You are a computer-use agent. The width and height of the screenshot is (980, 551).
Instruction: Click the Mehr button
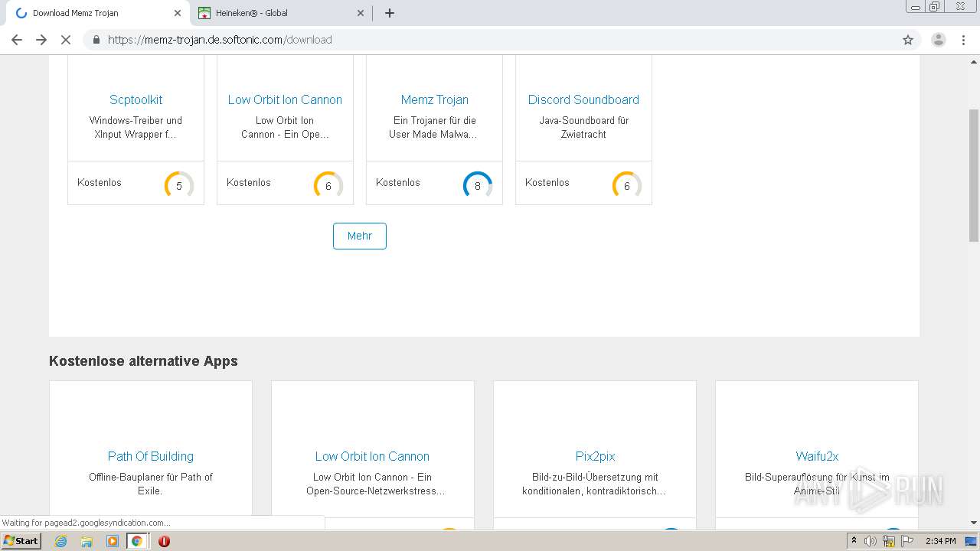click(x=360, y=236)
